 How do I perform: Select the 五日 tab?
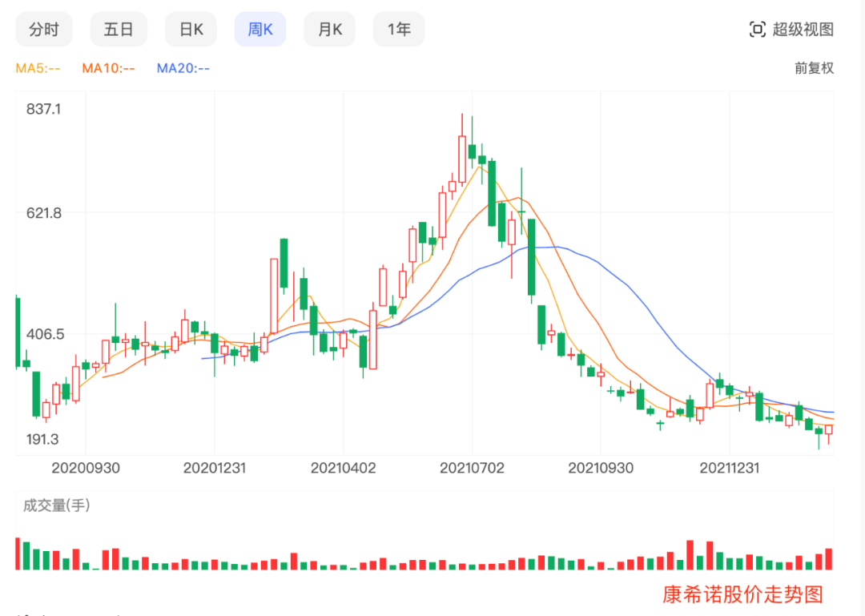pyautogui.click(x=119, y=30)
